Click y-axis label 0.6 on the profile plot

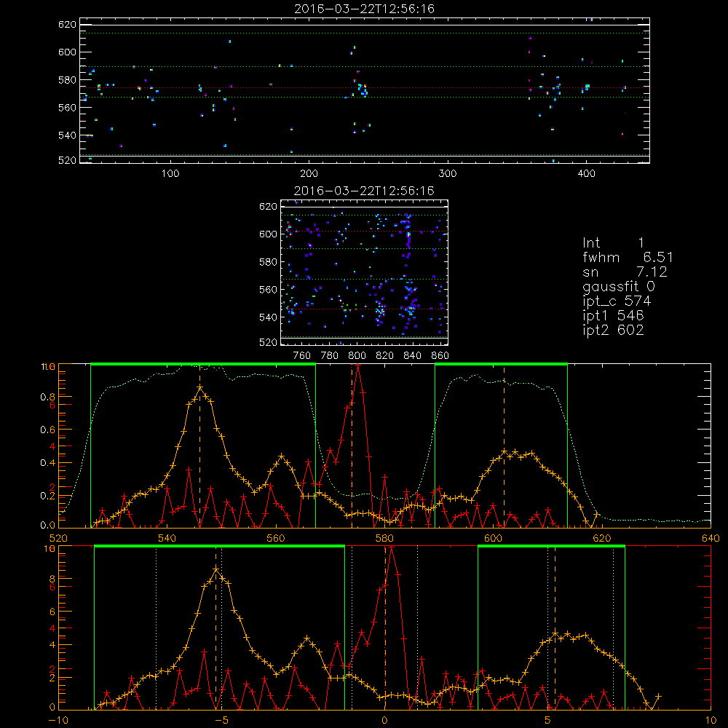pyautogui.click(x=48, y=430)
